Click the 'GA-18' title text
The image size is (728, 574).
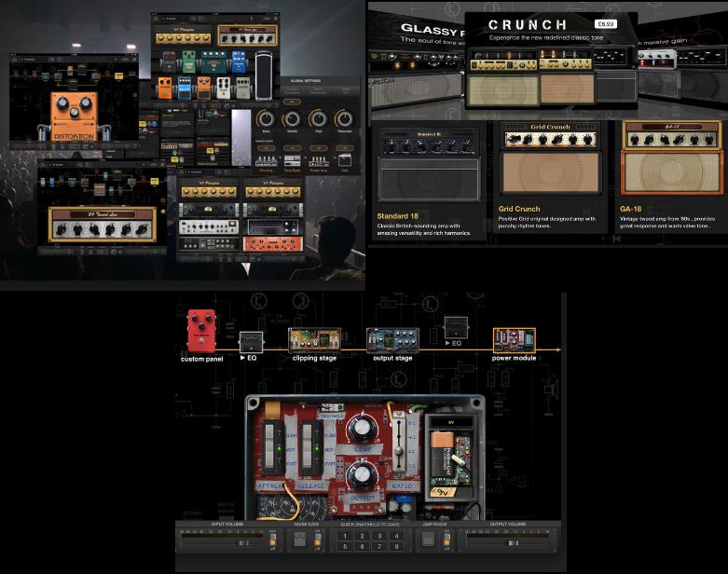pos(630,209)
